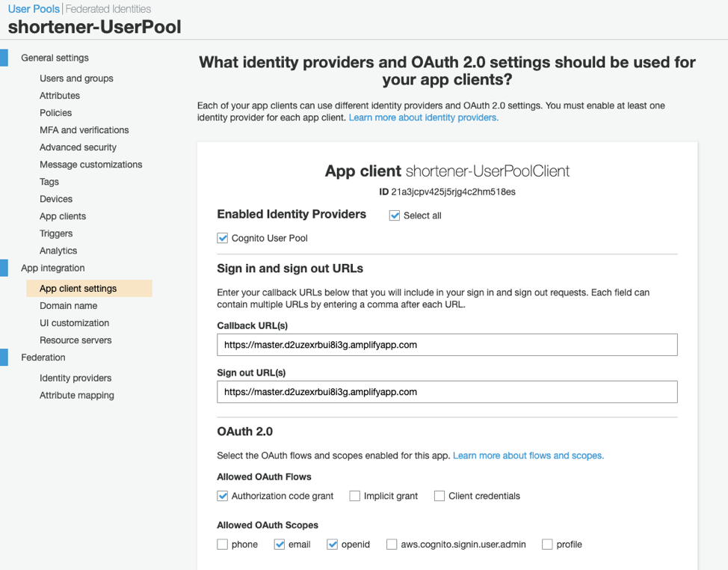Navigate to "UI customization"
This screenshot has width=728, height=570.
click(x=73, y=322)
